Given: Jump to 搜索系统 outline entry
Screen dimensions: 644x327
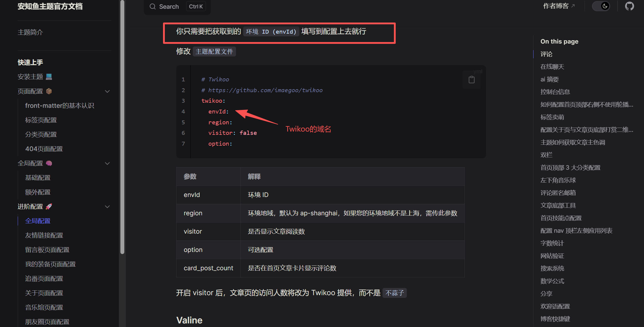Looking at the screenshot, I should (552, 268).
